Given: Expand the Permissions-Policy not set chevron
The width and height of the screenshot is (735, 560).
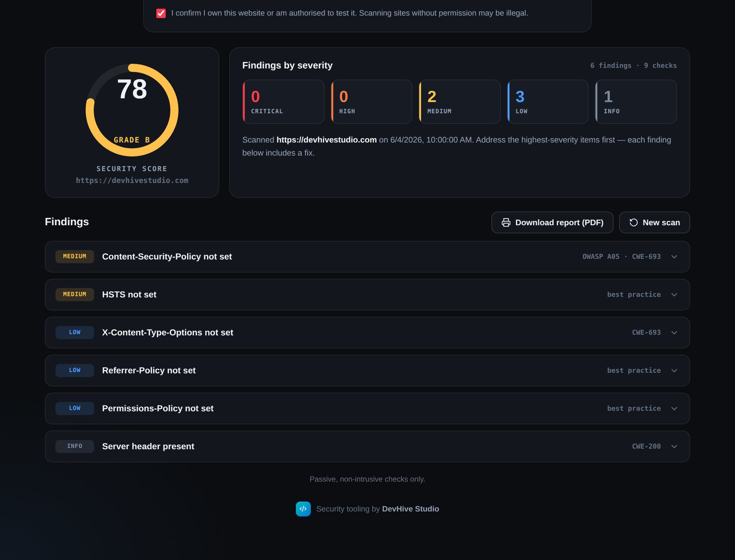Looking at the screenshot, I should [674, 409].
